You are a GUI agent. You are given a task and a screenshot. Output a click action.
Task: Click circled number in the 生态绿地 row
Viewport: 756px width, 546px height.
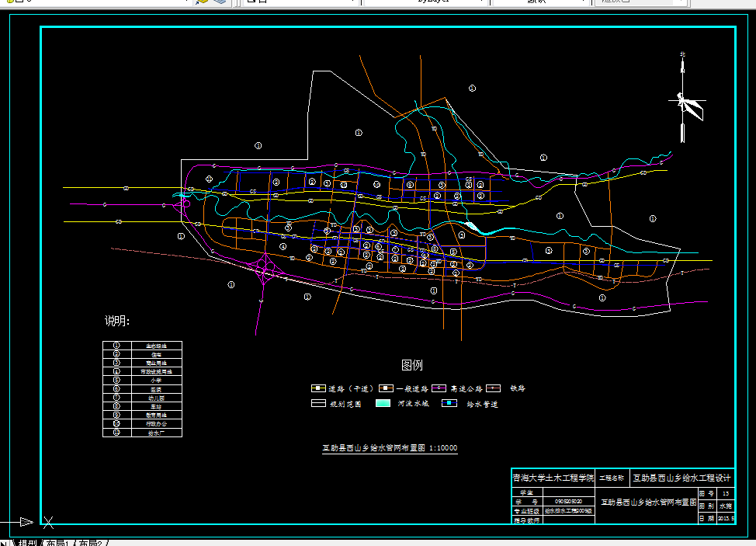tap(116, 346)
